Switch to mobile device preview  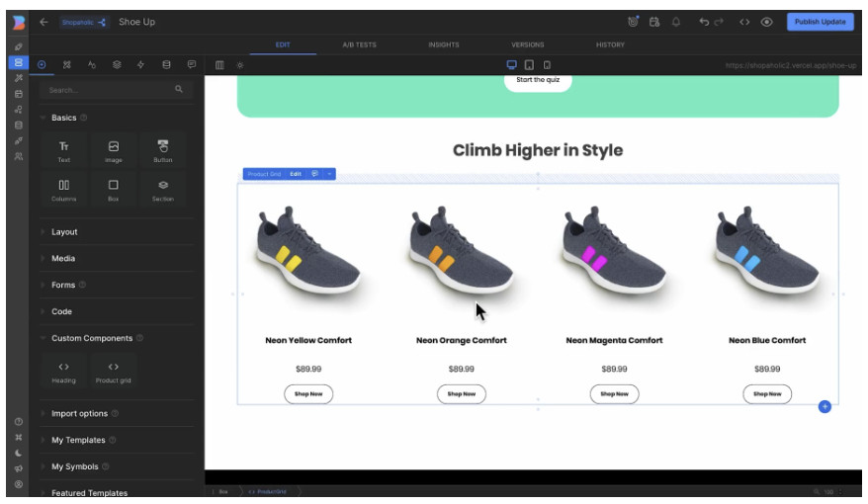tap(547, 65)
